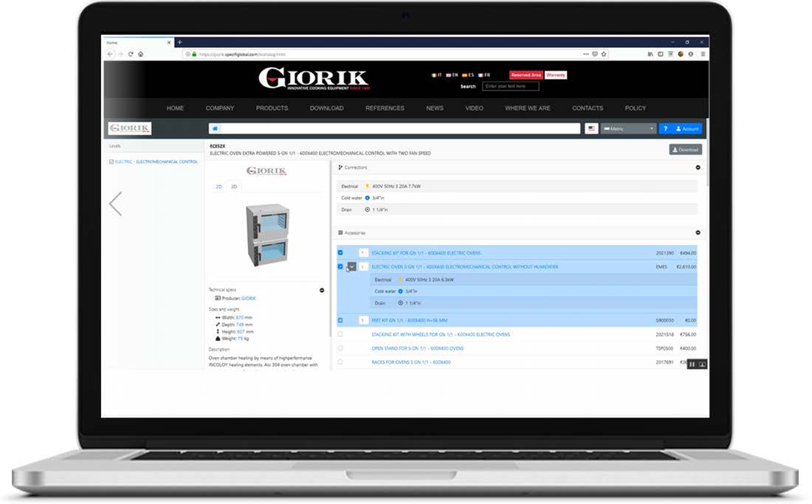
Task: Open the Metric units dropdown
Action: click(629, 128)
